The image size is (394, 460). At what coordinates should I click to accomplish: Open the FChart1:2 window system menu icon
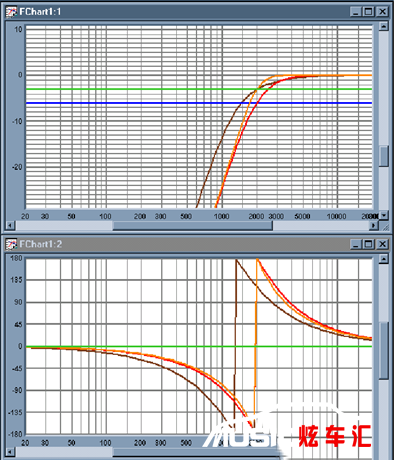[x=12, y=244]
